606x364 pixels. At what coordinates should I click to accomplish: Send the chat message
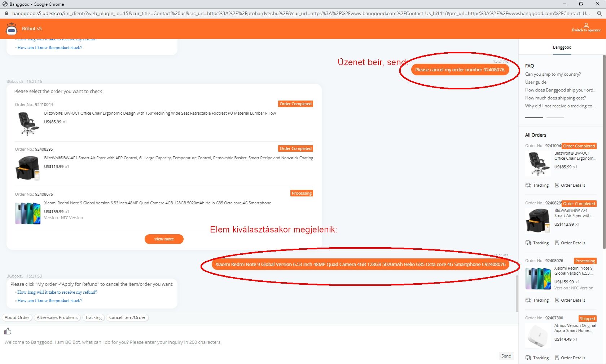506,356
